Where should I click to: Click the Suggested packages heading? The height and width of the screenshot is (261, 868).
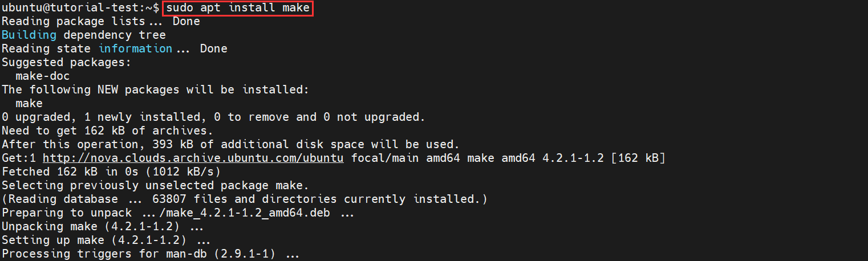(x=67, y=62)
